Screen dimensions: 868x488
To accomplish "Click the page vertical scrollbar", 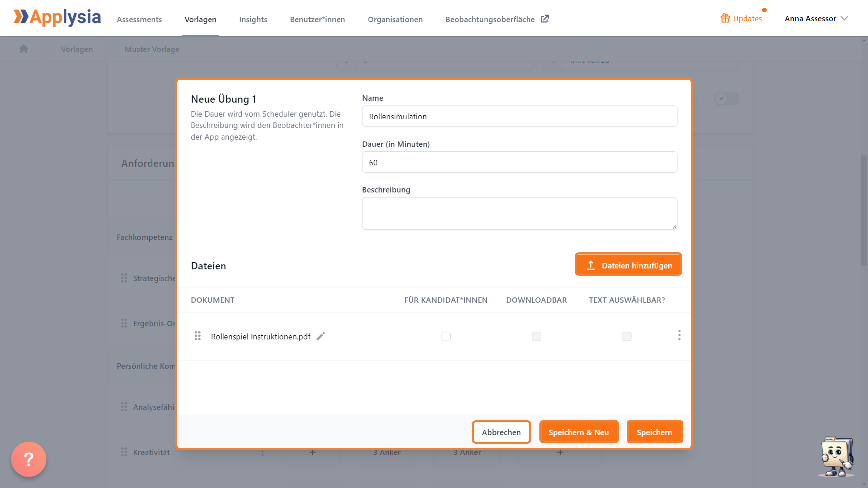I will click(864, 211).
